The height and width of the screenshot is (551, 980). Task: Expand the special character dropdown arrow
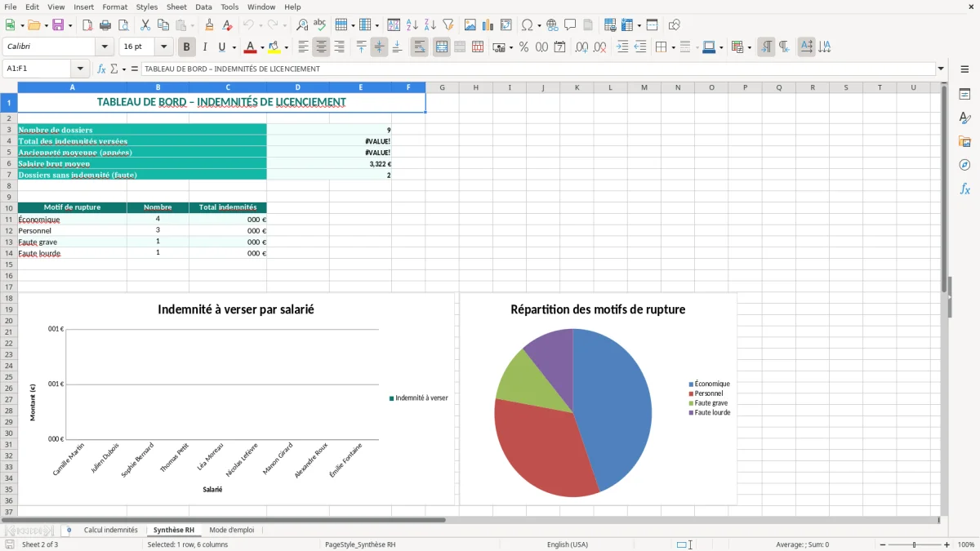(x=539, y=25)
